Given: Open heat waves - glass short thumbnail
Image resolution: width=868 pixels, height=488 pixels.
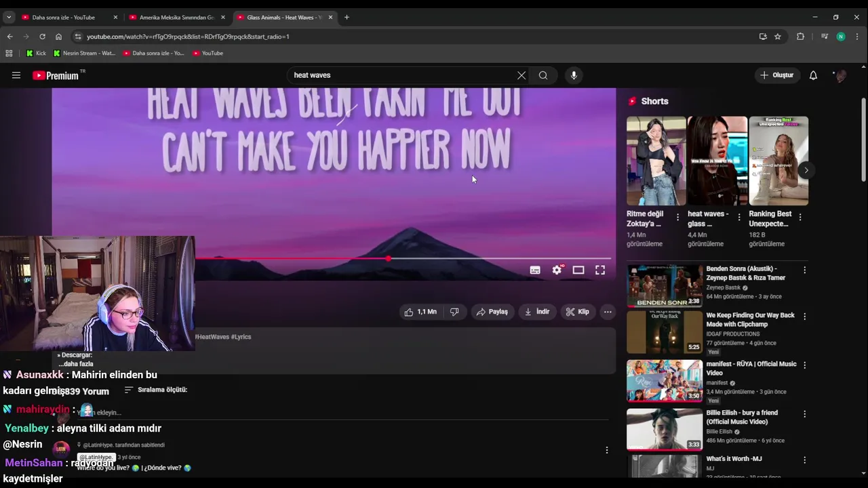Looking at the screenshot, I should tap(717, 161).
